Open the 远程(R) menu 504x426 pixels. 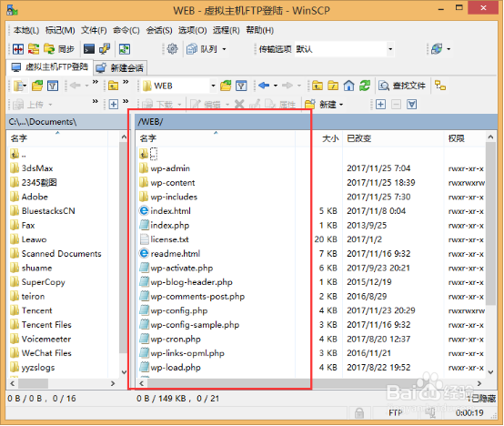coord(227,30)
